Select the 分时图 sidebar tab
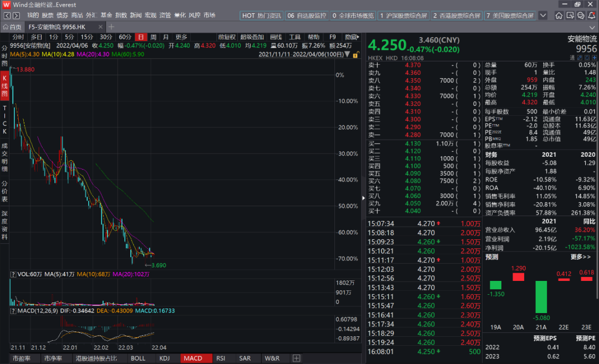The width and height of the screenshot is (599, 364). pos(4,56)
